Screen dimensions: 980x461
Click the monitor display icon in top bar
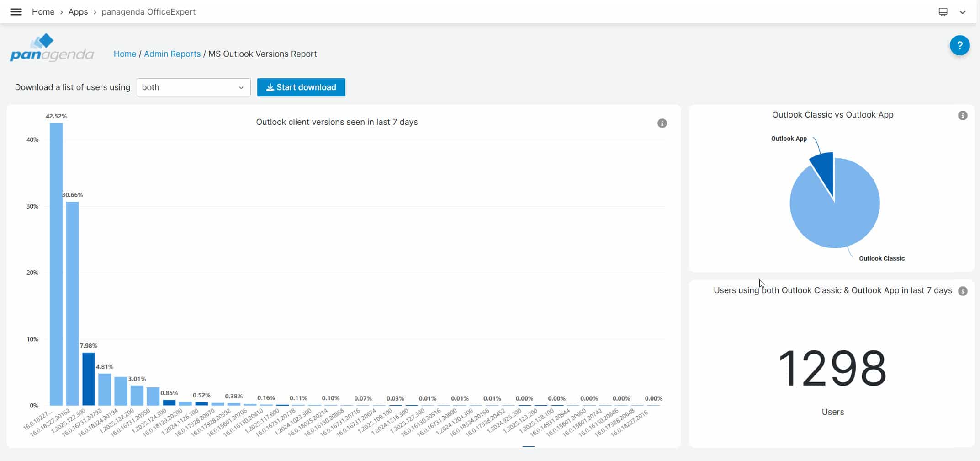[x=943, y=12]
